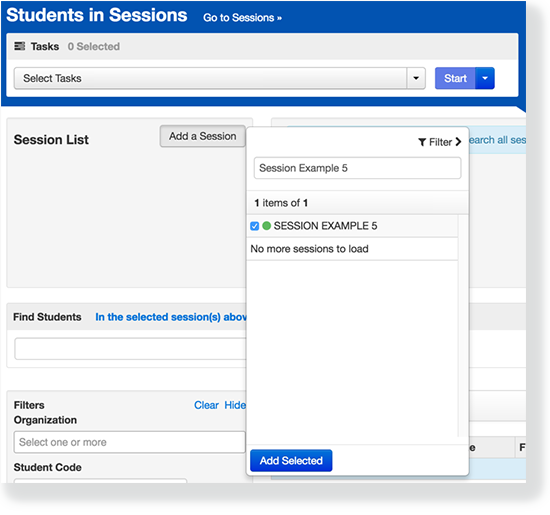
Task: Click the Find Students search input field
Action: (130, 349)
